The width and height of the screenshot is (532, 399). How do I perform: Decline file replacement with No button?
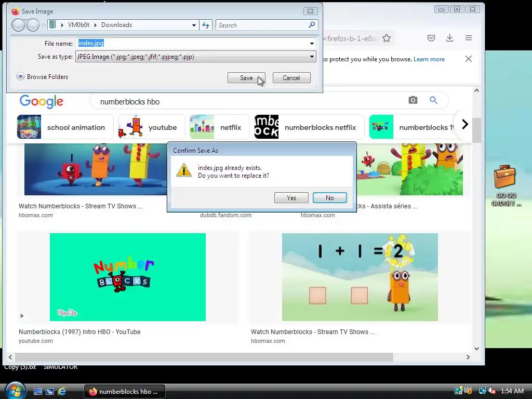coord(329,198)
